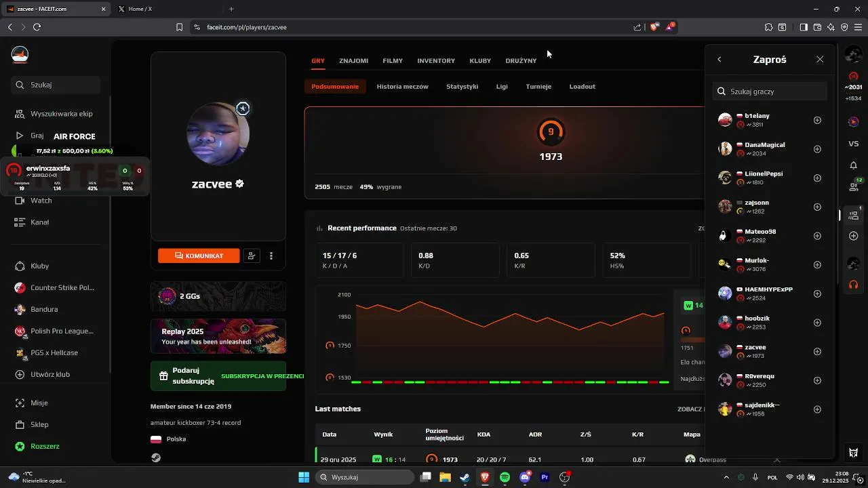
Task: Open the INVENTORY tab
Action: [x=436, y=60]
